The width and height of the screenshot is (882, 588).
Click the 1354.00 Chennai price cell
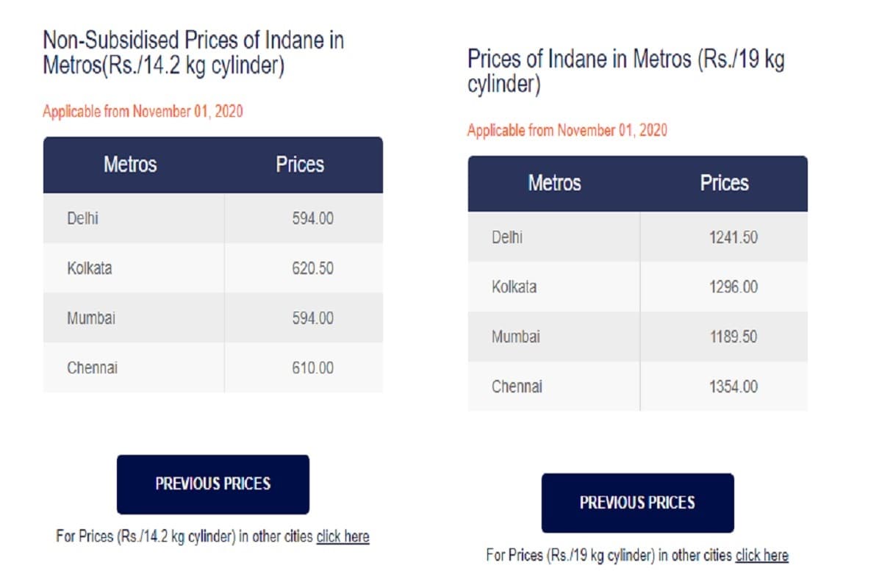(x=724, y=387)
